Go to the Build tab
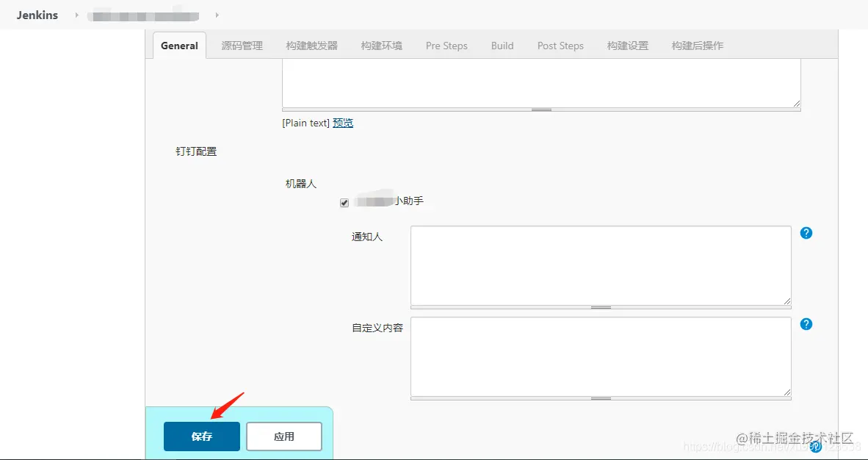The image size is (868, 460). click(502, 46)
